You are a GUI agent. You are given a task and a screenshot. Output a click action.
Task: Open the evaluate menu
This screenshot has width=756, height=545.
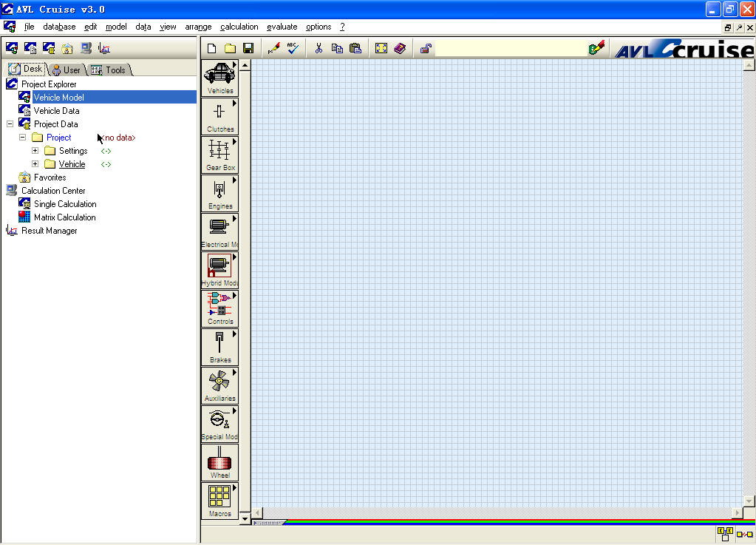click(x=282, y=27)
